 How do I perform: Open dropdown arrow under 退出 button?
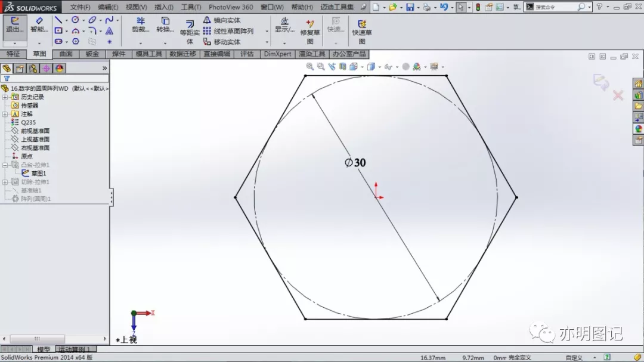pyautogui.click(x=15, y=43)
